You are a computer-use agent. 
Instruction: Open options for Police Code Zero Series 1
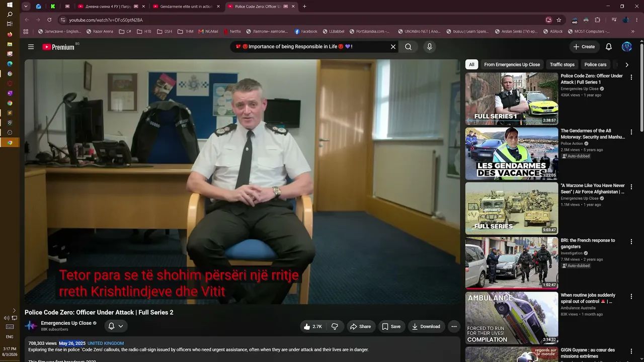pos(631,77)
